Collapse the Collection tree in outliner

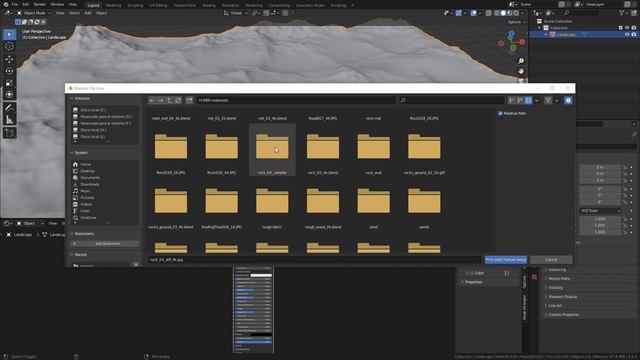539,28
